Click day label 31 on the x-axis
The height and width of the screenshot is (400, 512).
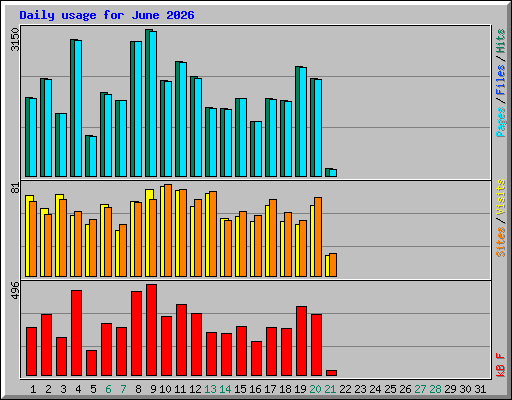click(480, 389)
